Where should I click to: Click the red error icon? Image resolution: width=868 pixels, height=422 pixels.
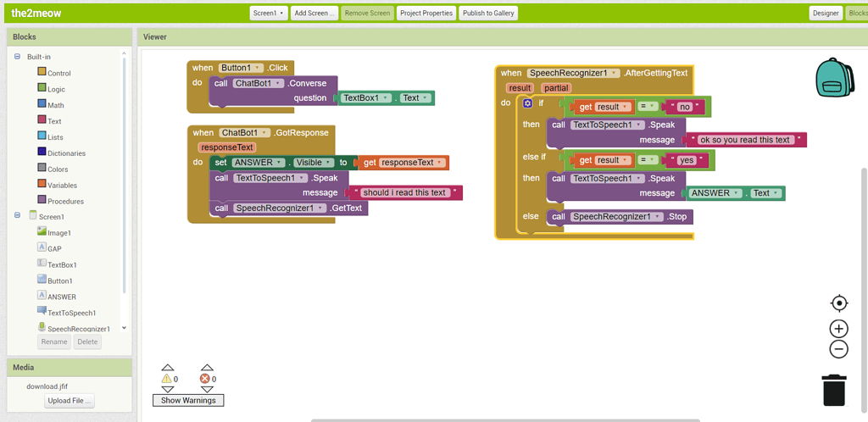click(x=205, y=379)
